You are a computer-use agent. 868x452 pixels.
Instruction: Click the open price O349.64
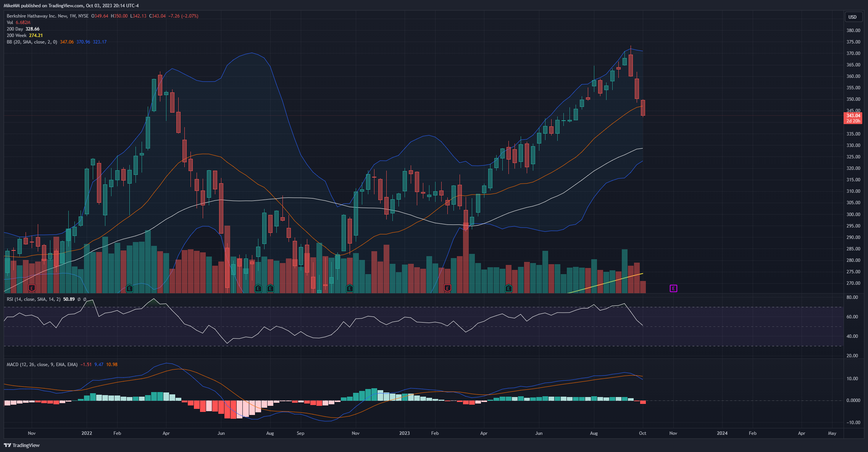tap(100, 16)
